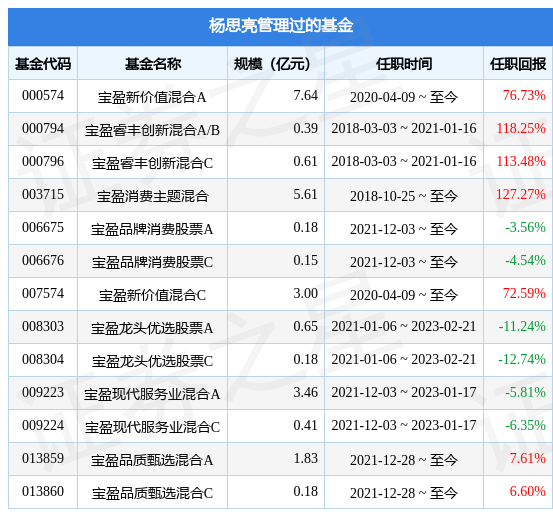Click the -5.81% return value

[x=525, y=393]
